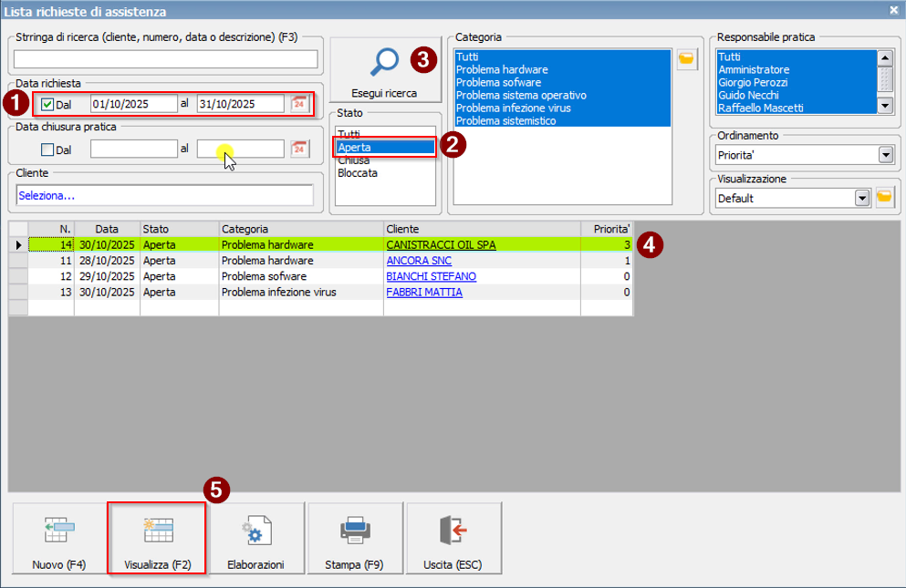Open calendar picker for Data chiusura pratica
906x588 pixels.
[298, 150]
